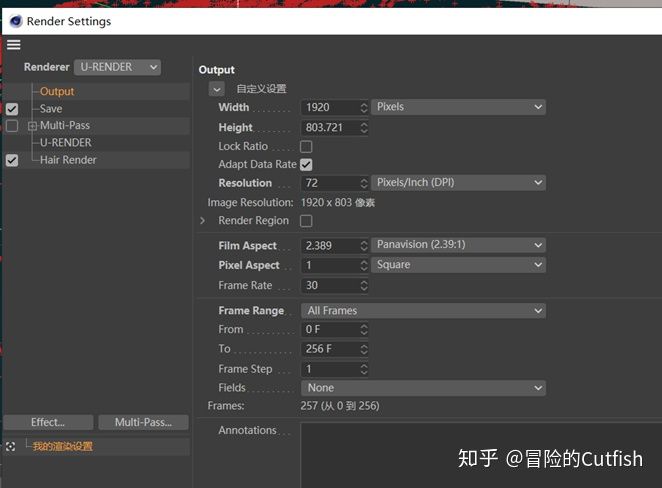
Task: Open the Frame Range All Frames dropdown
Action: tap(423, 311)
